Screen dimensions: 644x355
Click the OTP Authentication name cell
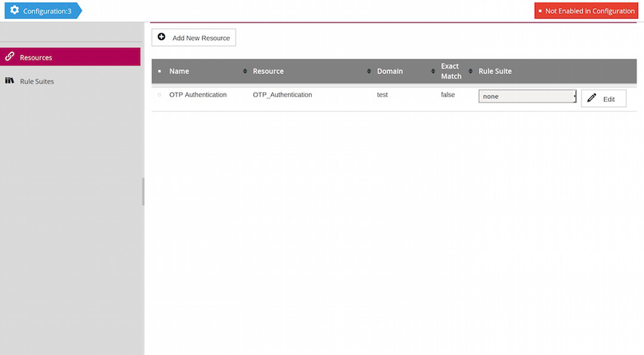click(198, 94)
